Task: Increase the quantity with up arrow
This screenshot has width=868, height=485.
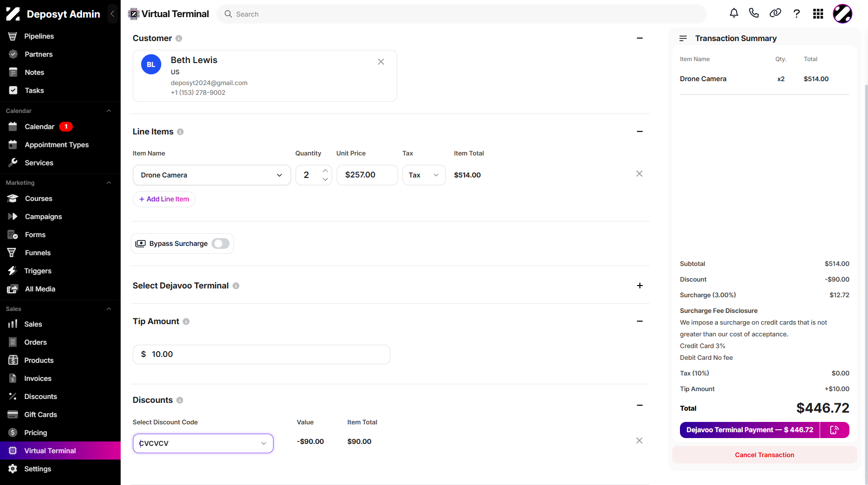Action: (x=325, y=171)
